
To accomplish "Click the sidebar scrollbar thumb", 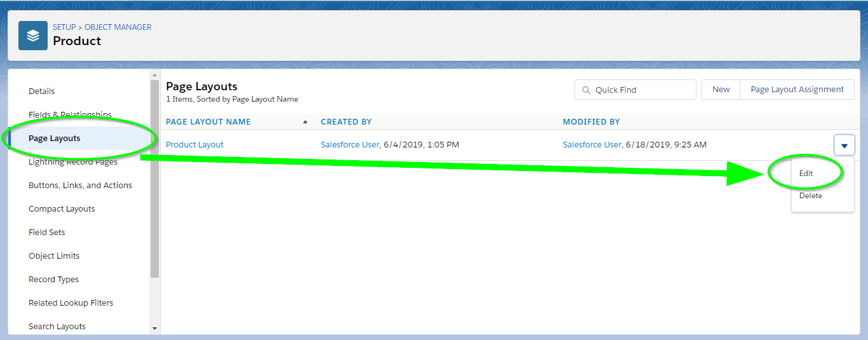I will click(154, 179).
